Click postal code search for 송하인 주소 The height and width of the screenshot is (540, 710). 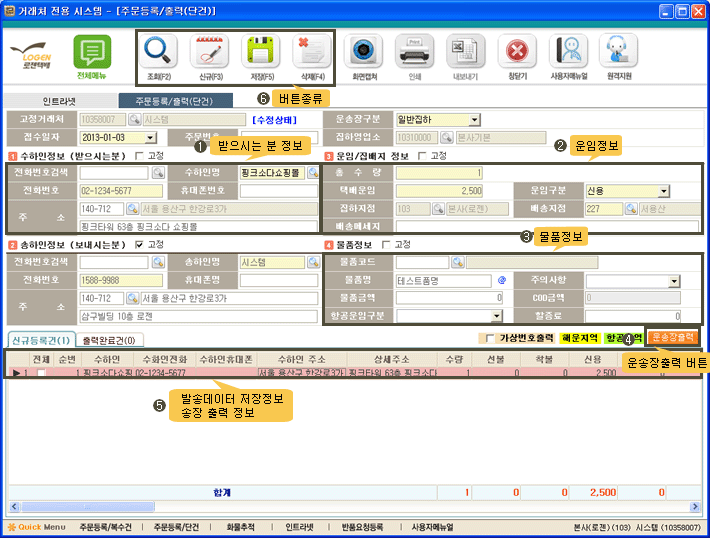(x=132, y=298)
